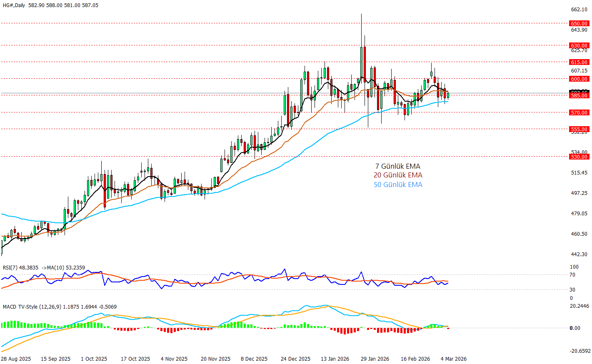Select the 20 Günlük EMA legend label
Viewport: 592px width, 364px height.
tap(398, 175)
